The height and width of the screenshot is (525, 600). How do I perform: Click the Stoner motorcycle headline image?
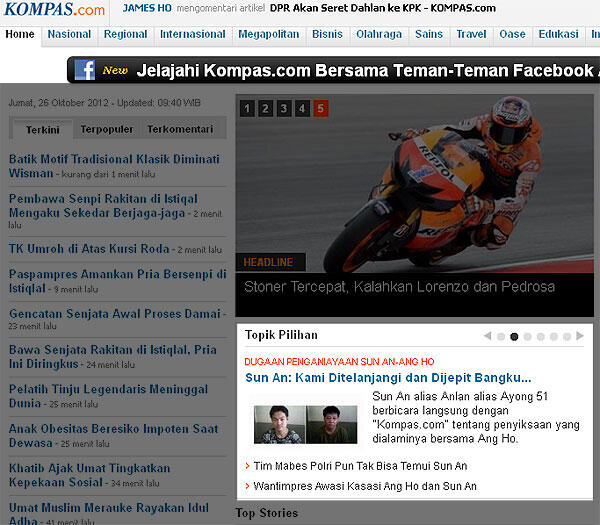coord(415,184)
